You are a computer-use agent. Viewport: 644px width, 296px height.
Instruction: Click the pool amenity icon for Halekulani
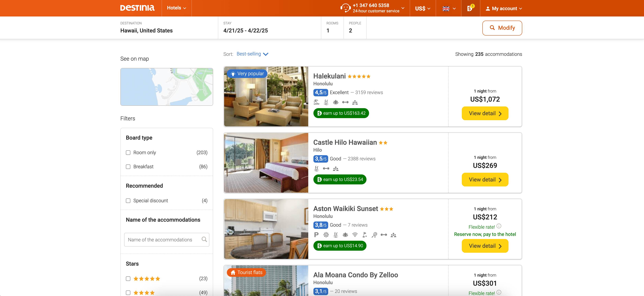tap(326, 102)
